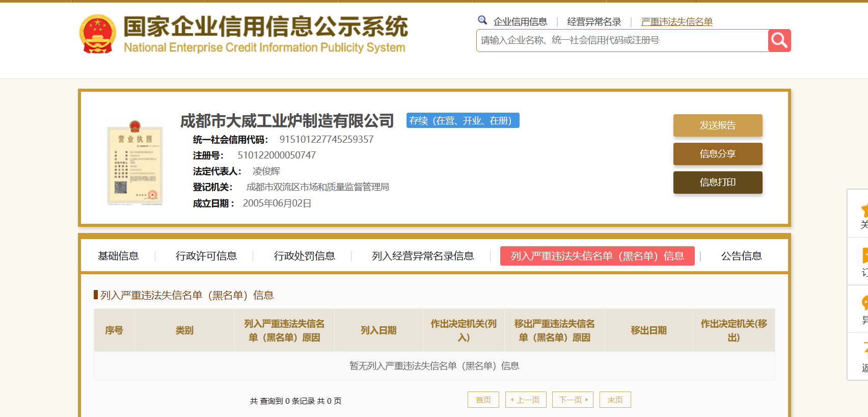Switch to the 行政处罚信息 tab
The height and width of the screenshot is (417, 868).
pyautogui.click(x=304, y=256)
